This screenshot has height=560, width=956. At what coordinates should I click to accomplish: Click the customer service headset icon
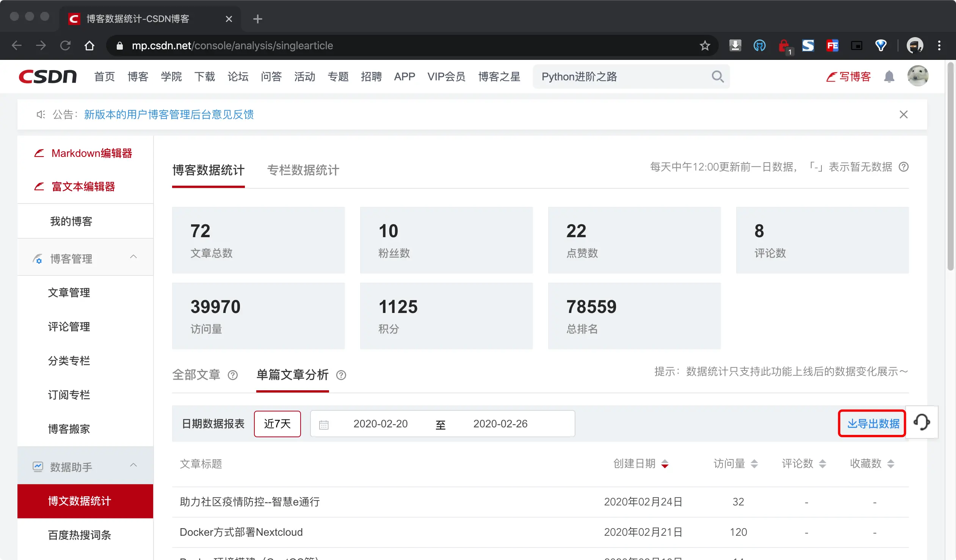point(922,422)
